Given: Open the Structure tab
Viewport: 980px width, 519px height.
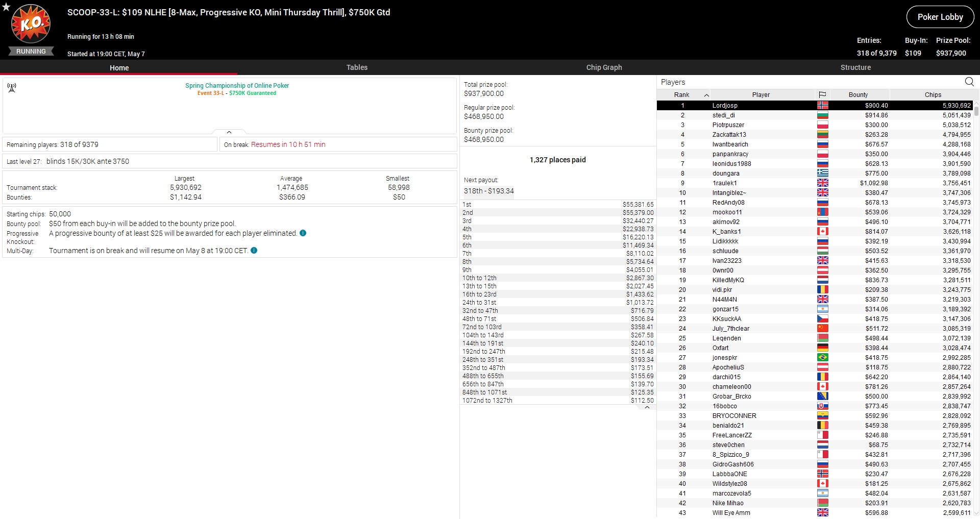Looking at the screenshot, I should [855, 67].
